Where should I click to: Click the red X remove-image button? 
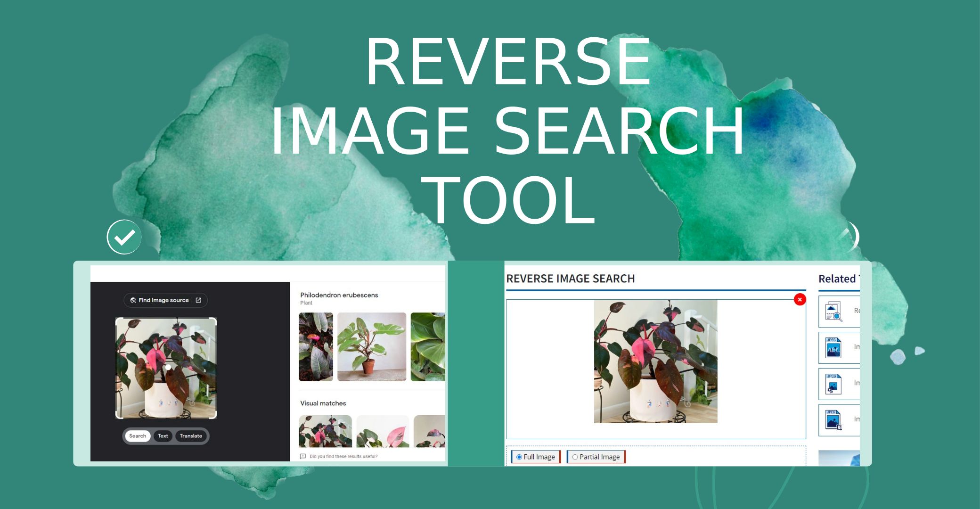click(x=800, y=300)
